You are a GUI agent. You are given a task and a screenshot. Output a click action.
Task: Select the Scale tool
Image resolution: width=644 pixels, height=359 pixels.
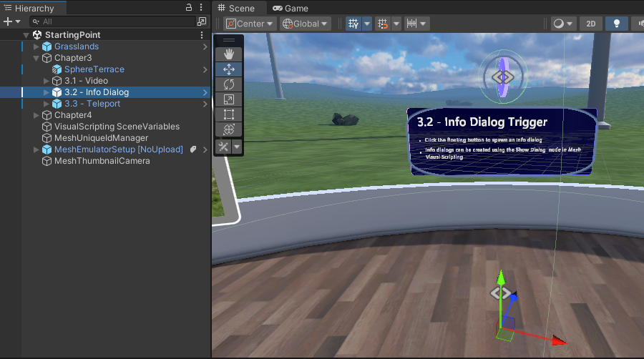coord(228,99)
